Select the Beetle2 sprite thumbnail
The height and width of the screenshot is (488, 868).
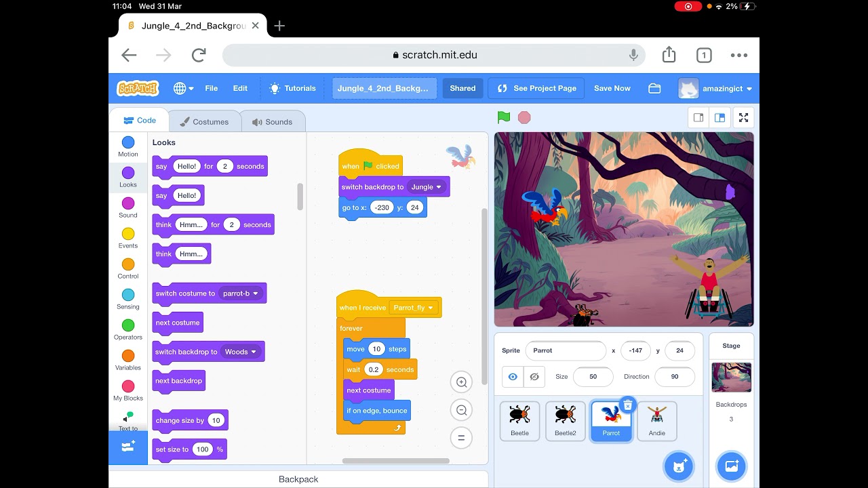point(566,421)
